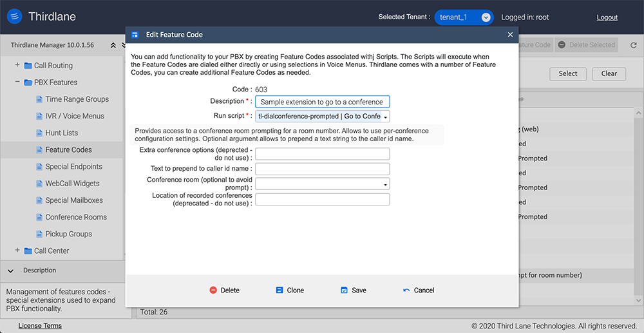The height and width of the screenshot is (333, 644).
Task: Click the refresh icon in the toolbar
Action: click(632, 45)
